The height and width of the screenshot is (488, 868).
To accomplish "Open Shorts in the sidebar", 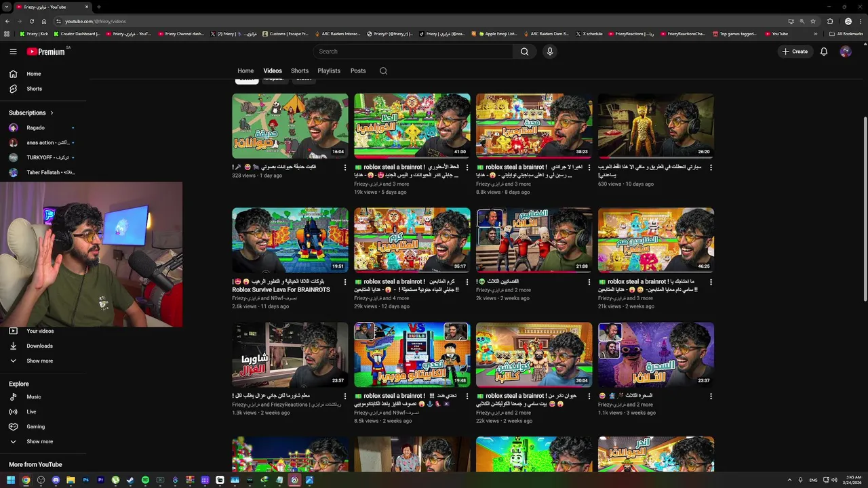I will [34, 89].
